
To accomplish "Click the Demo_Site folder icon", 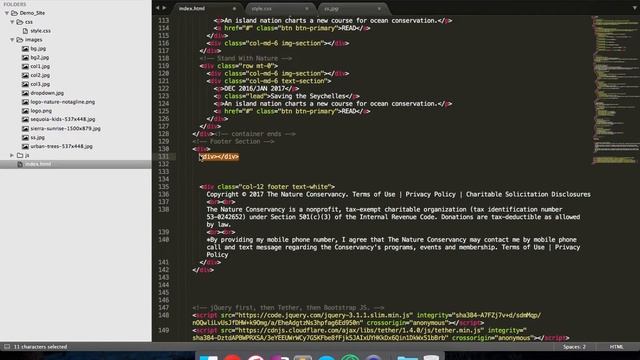I will (14, 13).
